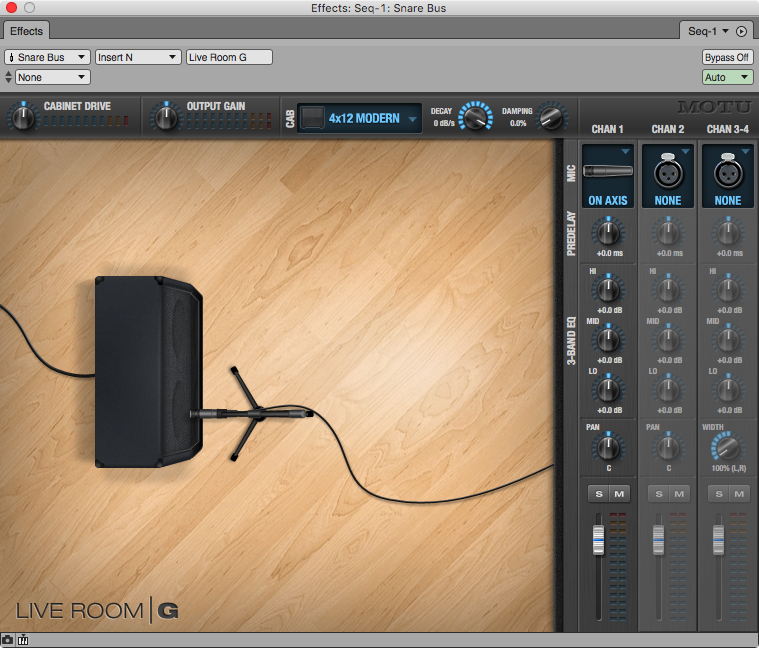Click the Chan 3-4 volume fader handle
Viewport: 759px width, 648px height.
pyautogui.click(x=718, y=539)
